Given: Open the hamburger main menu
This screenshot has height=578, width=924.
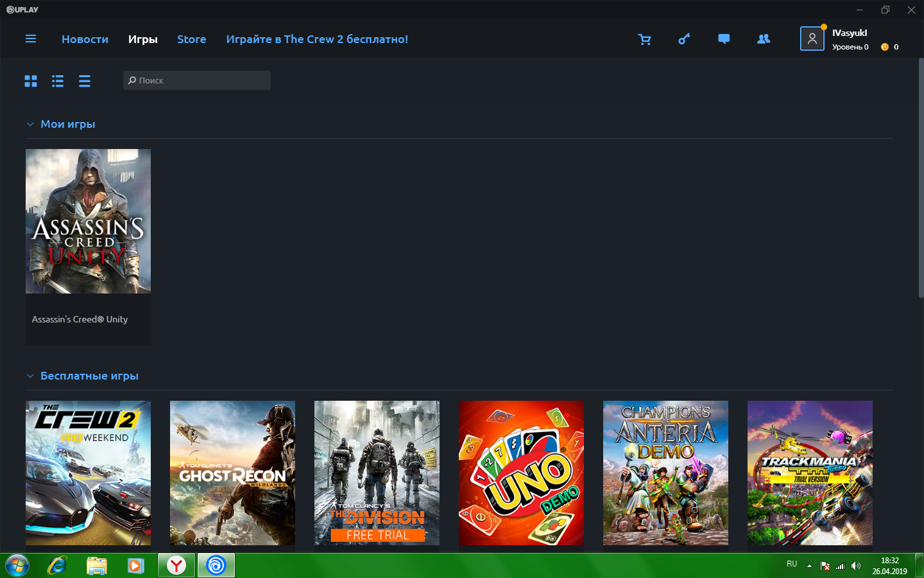Looking at the screenshot, I should click(x=31, y=39).
